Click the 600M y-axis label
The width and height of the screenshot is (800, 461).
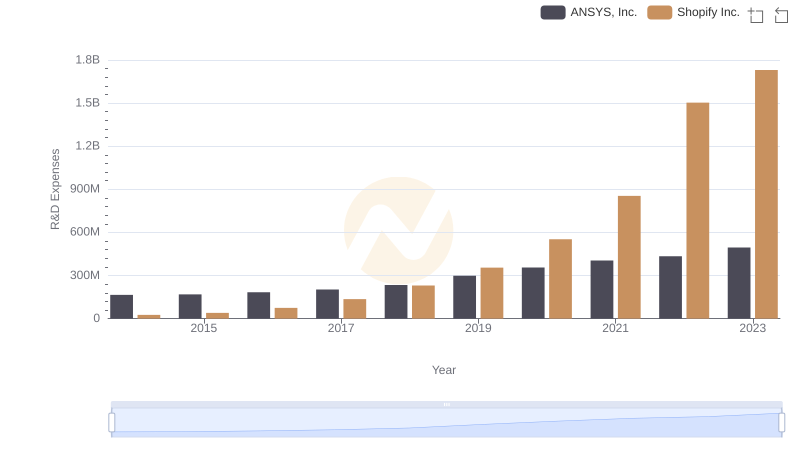(x=85, y=232)
